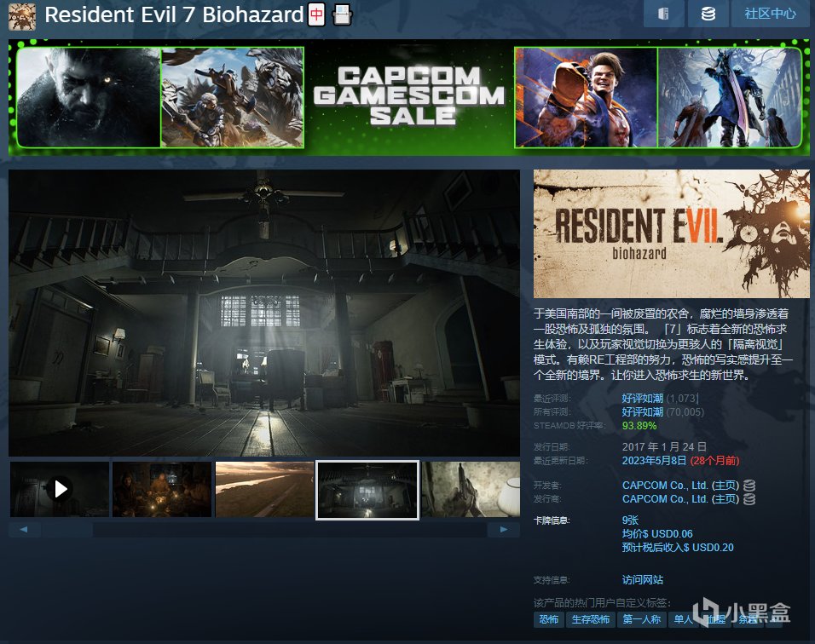Click the right arrow of thumbnail strip
Screen dimensions: 815x644
(x=504, y=530)
